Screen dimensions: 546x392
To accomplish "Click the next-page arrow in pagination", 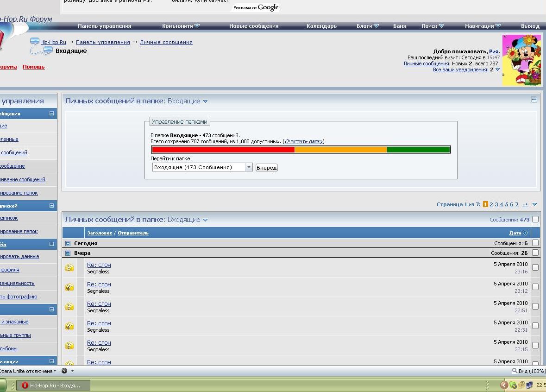I will tap(525, 204).
